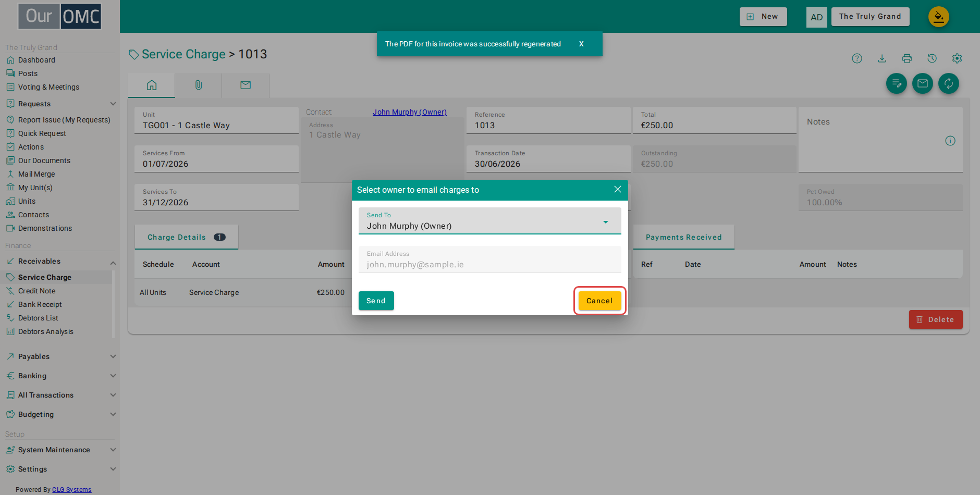
Task: Open the CLG Systems link
Action: [x=71, y=490]
